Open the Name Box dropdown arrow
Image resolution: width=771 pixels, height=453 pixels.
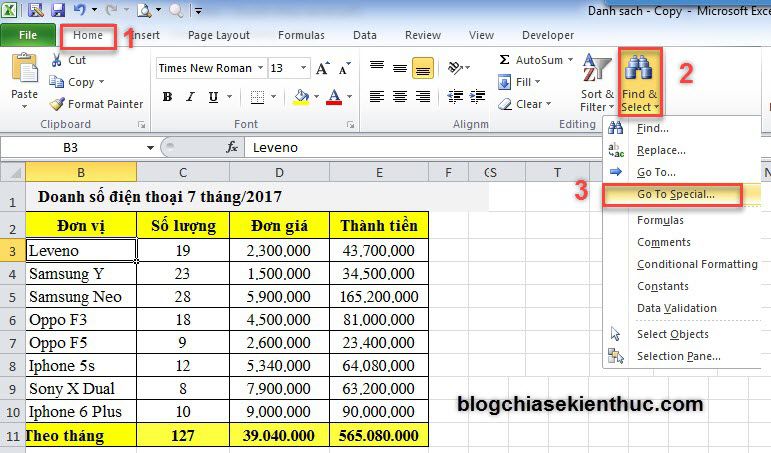tap(150, 148)
